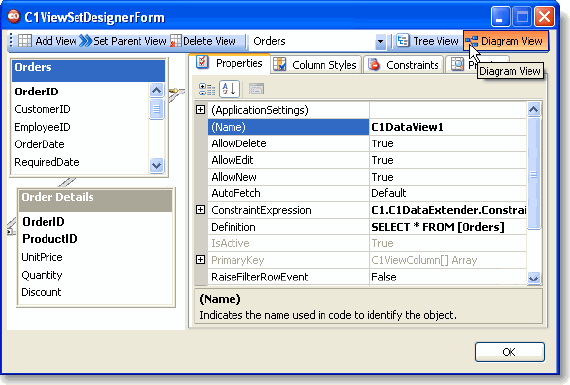Click the AllowDelete property name

pyautogui.click(x=239, y=143)
